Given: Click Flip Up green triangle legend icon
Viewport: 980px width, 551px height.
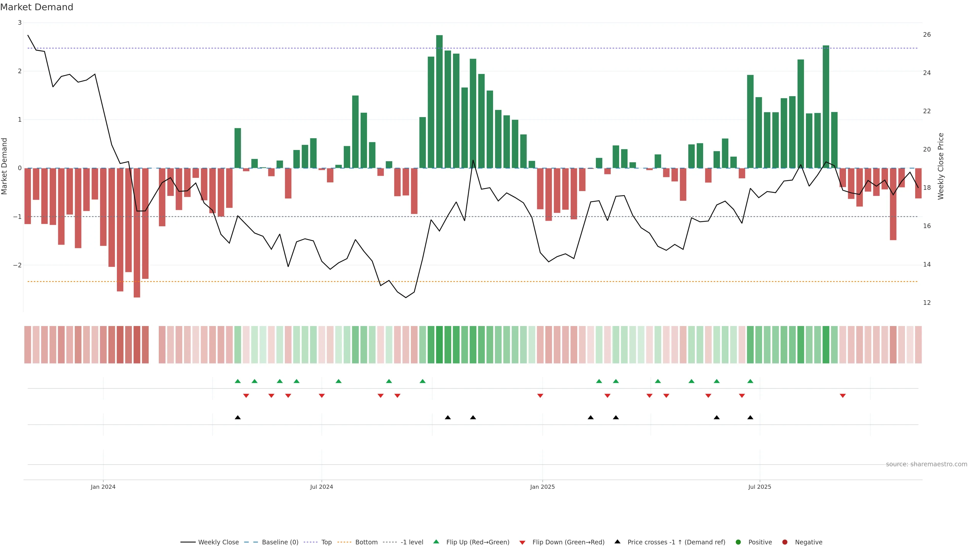Looking at the screenshot, I should click(436, 542).
